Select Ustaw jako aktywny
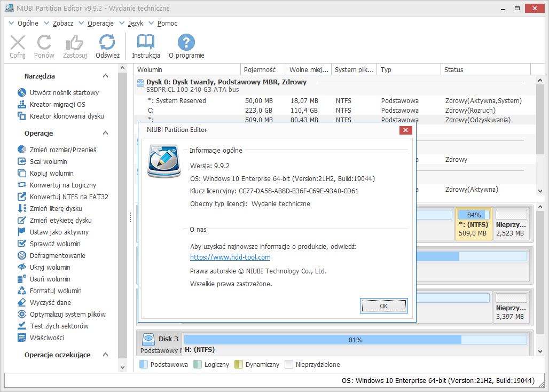This screenshot has height=392, width=549. 53,232
